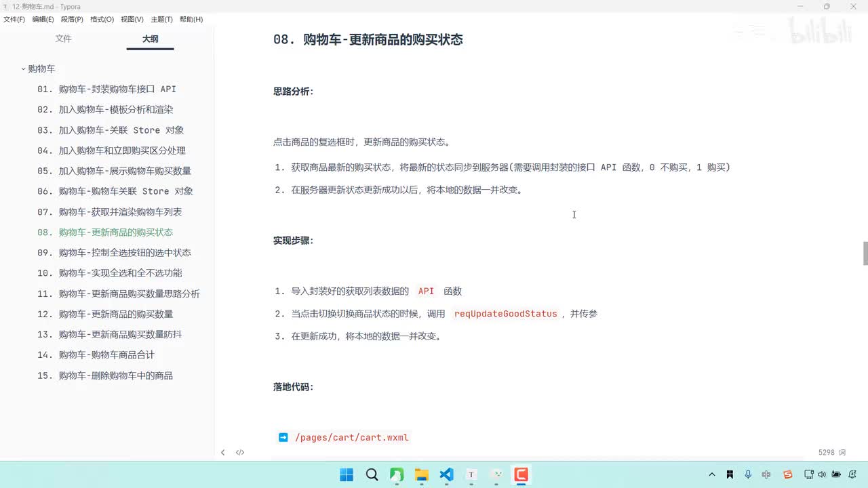Open the network tray icon
This screenshot has height=488, width=868.
pos(809,474)
